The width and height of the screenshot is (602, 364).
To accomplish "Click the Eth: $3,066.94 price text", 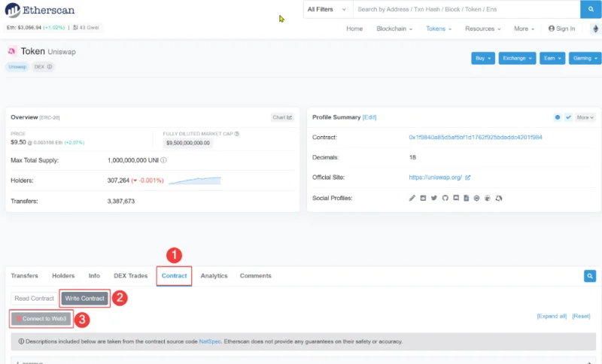I will pos(24,28).
